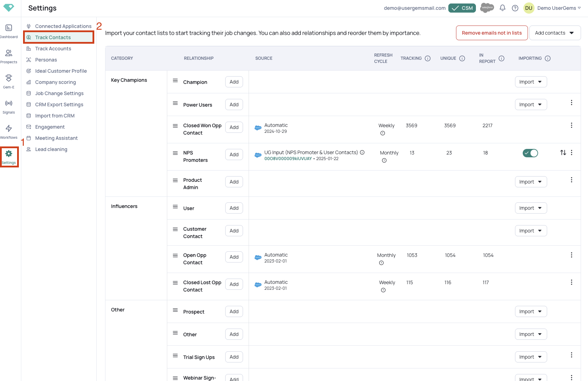Click the sort arrows icon on NPS Promoters row
The image size is (588, 381).
coord(563,152)
